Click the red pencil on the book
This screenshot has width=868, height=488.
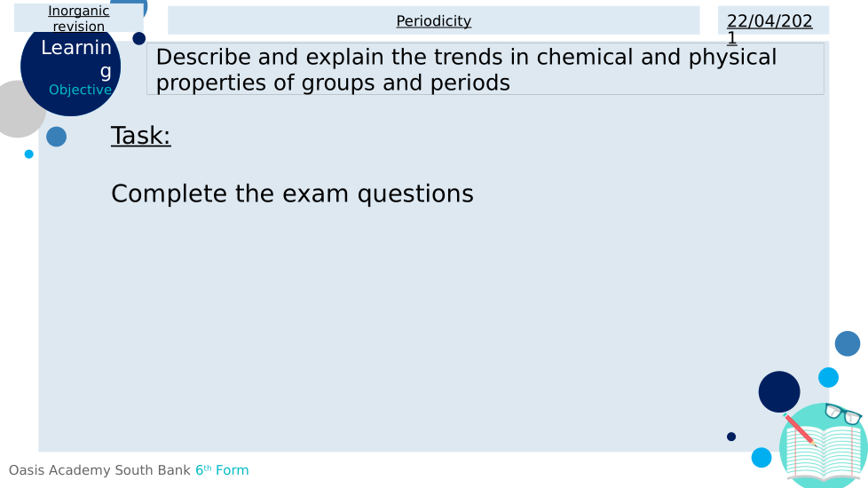[x=801, y=430]
